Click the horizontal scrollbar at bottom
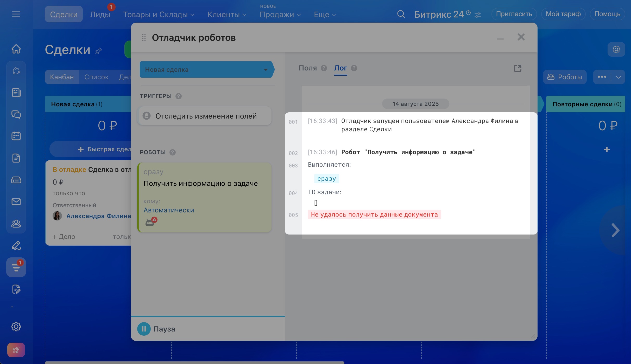Image resolution: width=631 pixels, height=364 pixels. (194, 362)
